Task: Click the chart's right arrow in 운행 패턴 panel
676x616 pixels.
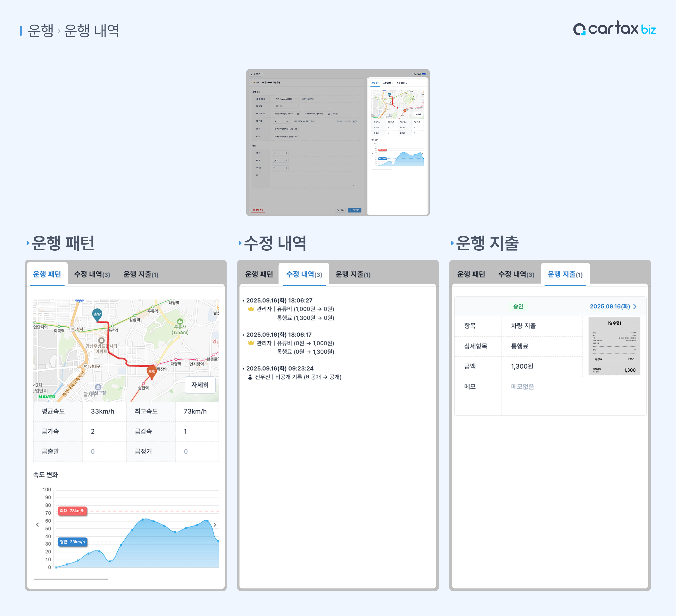Action: coord(215,525)
